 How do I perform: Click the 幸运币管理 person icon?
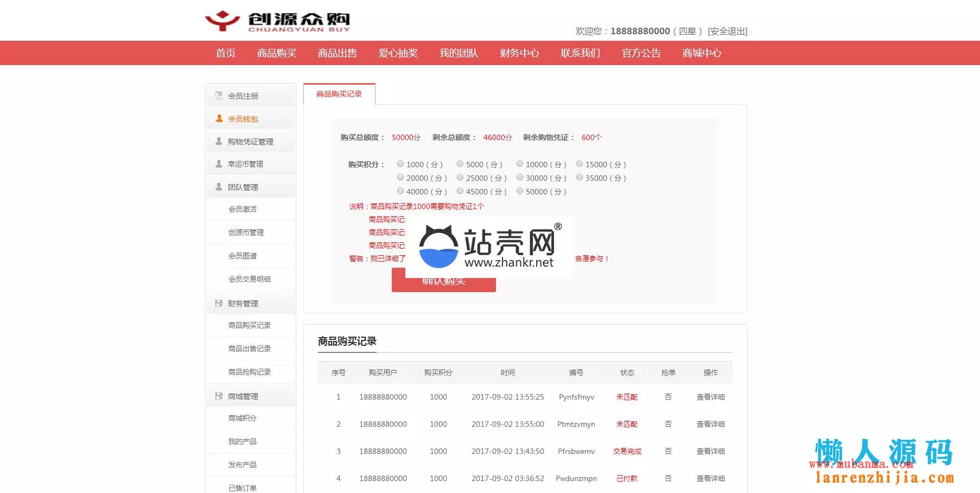(219, 164)
